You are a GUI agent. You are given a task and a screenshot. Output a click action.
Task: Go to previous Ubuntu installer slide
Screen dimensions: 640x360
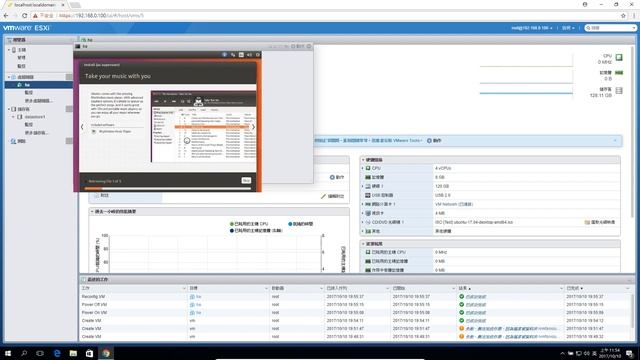coord(82,127)
